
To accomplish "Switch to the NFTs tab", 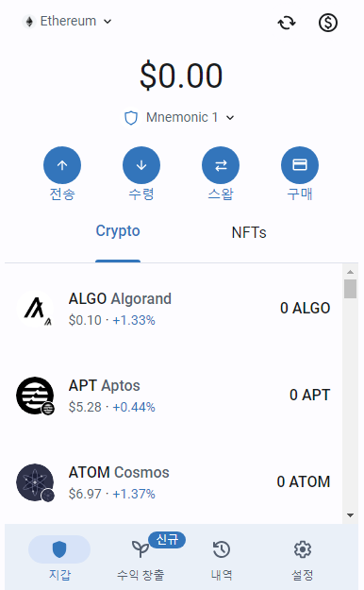I will [249, 232].
